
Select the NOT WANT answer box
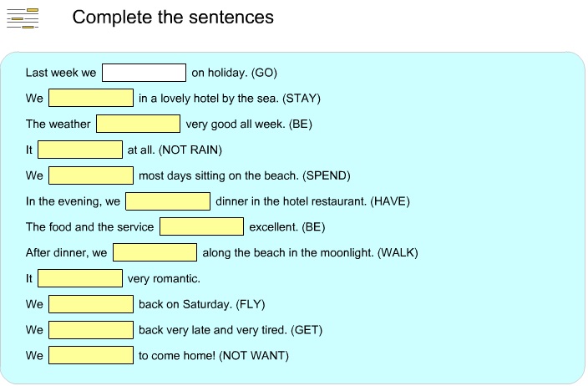tap(90, 355)
